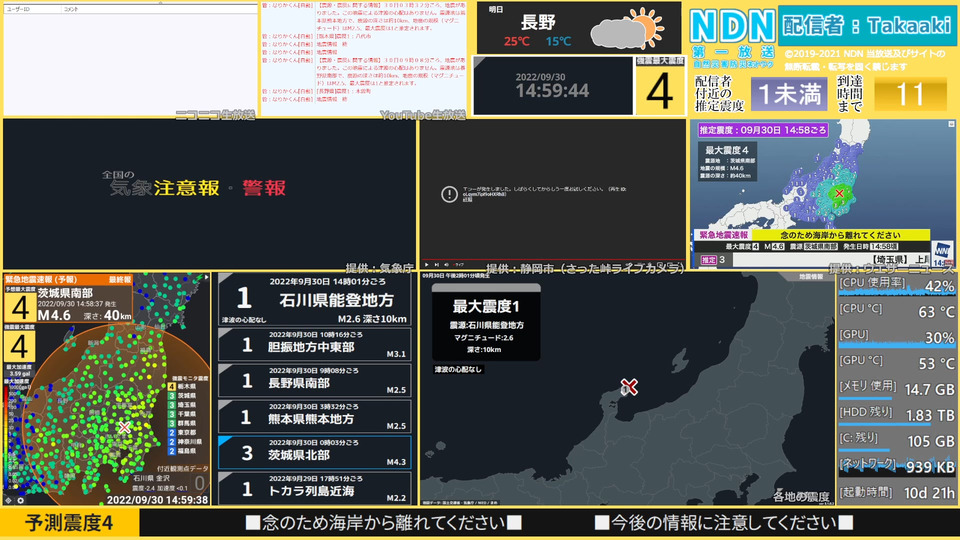Image resolution: width=960 pixels, height=540 pixels.
Task: Open the gear settings on seismic monitor map
Action: pos(20,500)
